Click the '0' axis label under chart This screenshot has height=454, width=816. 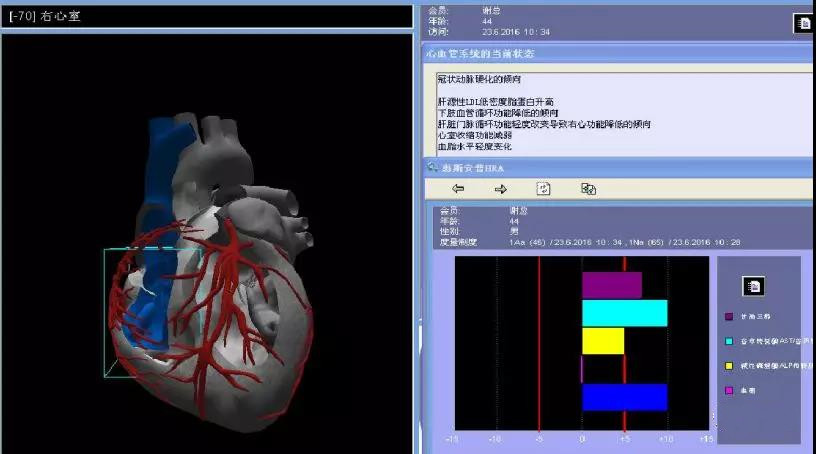[582, 439]
